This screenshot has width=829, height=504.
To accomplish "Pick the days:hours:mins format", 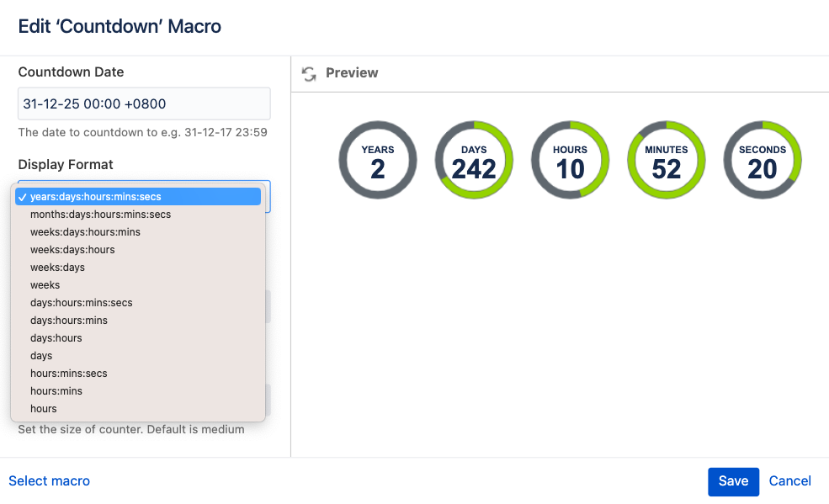I will [69, 321].
